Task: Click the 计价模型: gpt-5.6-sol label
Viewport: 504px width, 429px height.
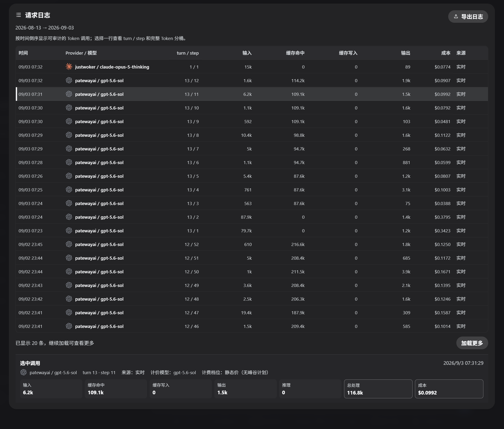Action: pyautogui.click(x=173, y=372)
